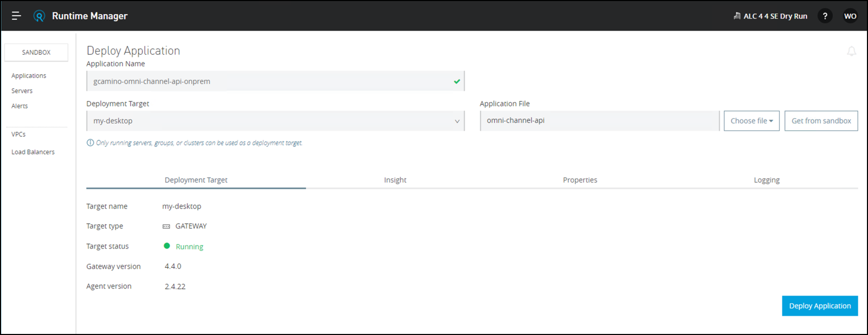Open the SANDBOX environment selector

[36, 53]
